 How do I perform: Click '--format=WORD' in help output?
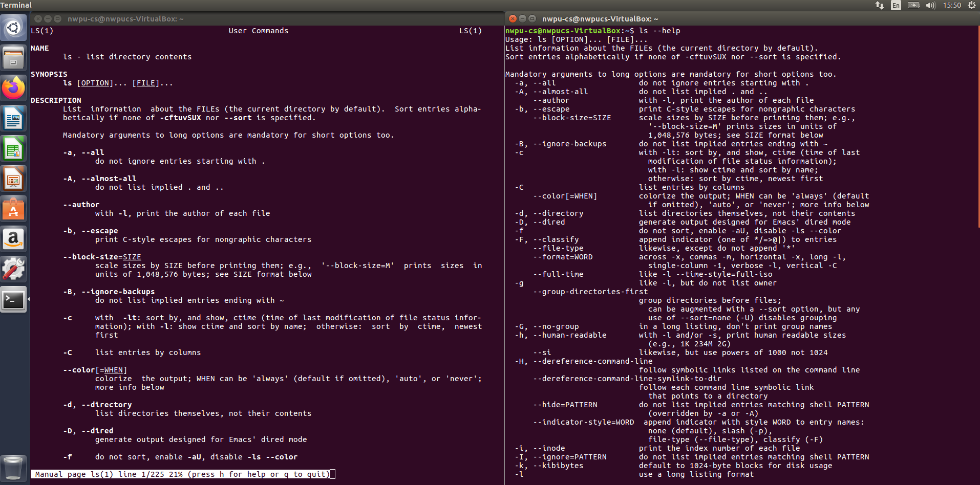tap(563, 257)
